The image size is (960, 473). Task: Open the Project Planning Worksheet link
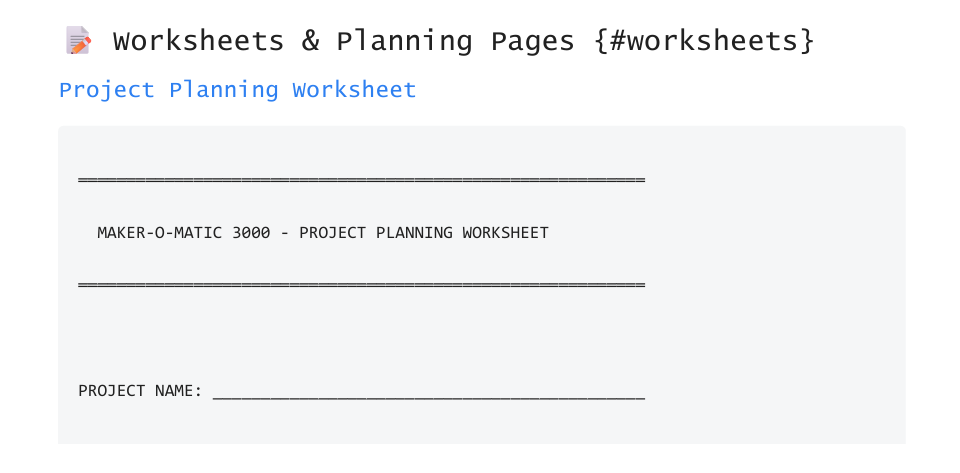point(237,90)
